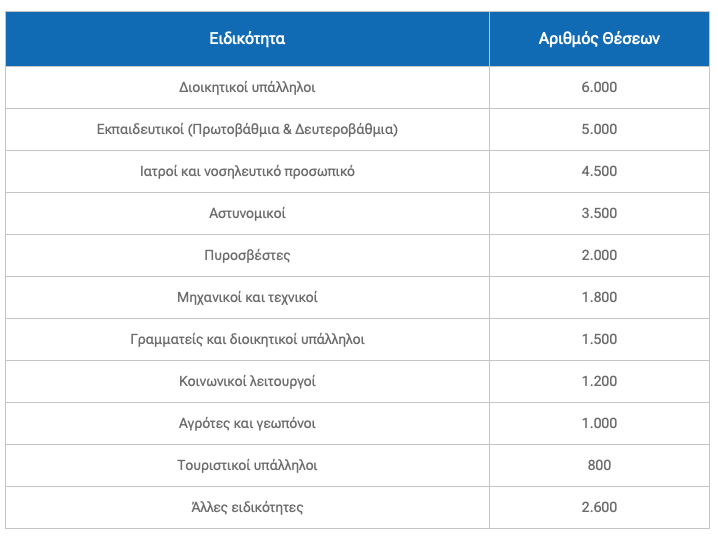
Task: Select the Εκπαιδευτικοί (Πρωτοβάθμια & Δευτεροβάθμια) row label
Action: 247,129
